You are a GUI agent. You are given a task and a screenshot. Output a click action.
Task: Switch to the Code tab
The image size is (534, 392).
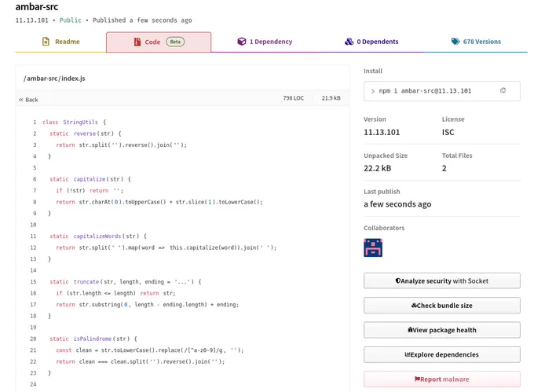click(x=159, y=42)
